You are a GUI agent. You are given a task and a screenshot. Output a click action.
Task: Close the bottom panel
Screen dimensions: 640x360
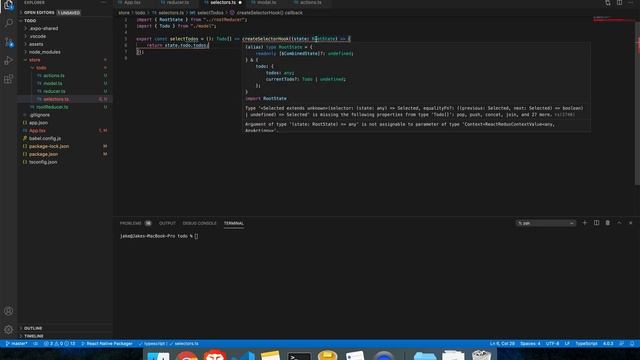[x=631, y=223]
